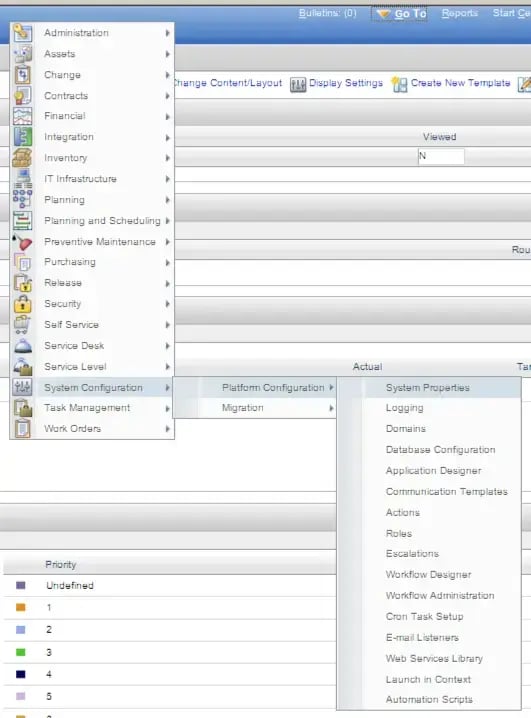Click the Purchasing documents icon
The height and width of the screenshot is (718, 531).
(22, 262)
